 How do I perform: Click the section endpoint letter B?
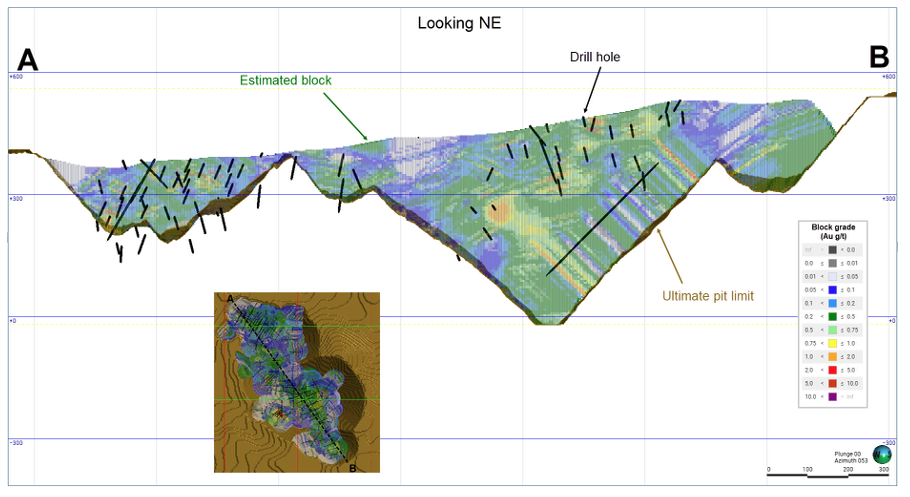coord(879,57)
